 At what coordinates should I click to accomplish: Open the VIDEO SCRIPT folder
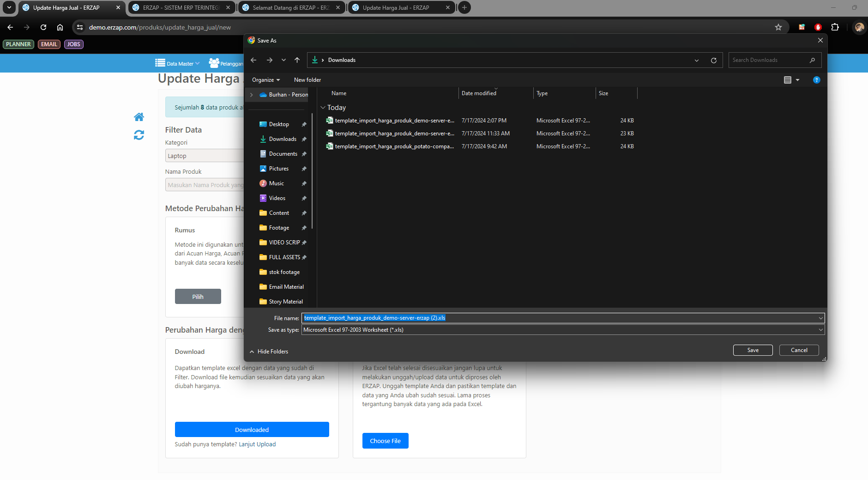pos(284,243)
